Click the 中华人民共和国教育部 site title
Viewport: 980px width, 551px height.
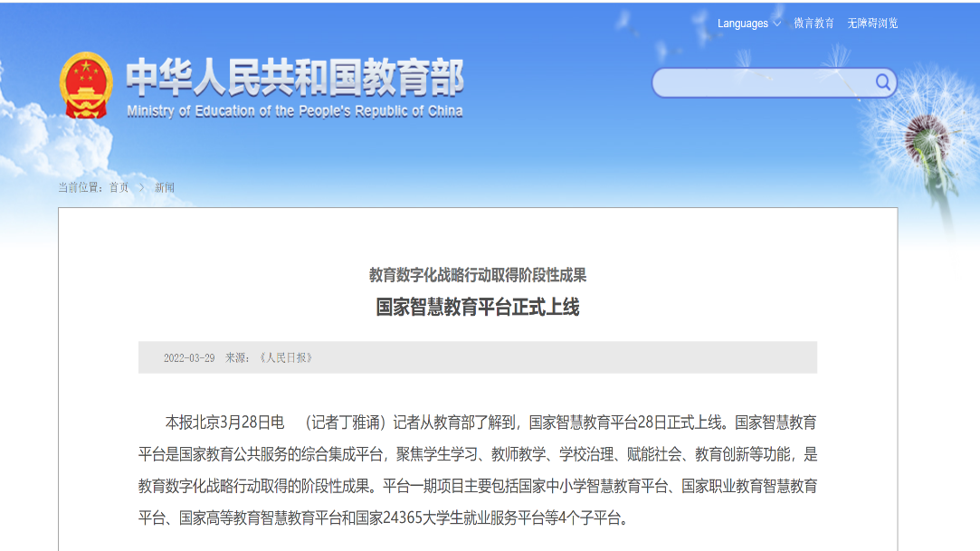[x=294, y=79]
